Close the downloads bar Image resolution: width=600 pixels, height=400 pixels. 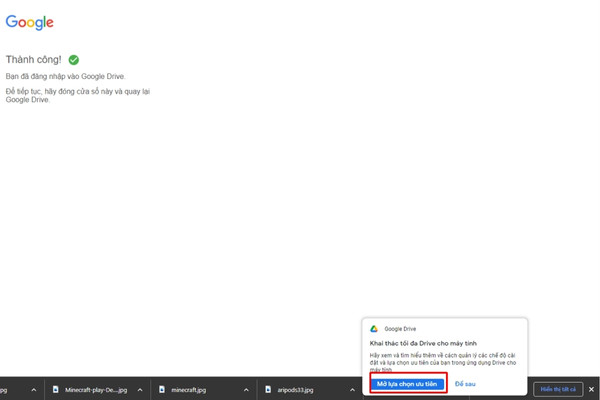coord(591,389)
